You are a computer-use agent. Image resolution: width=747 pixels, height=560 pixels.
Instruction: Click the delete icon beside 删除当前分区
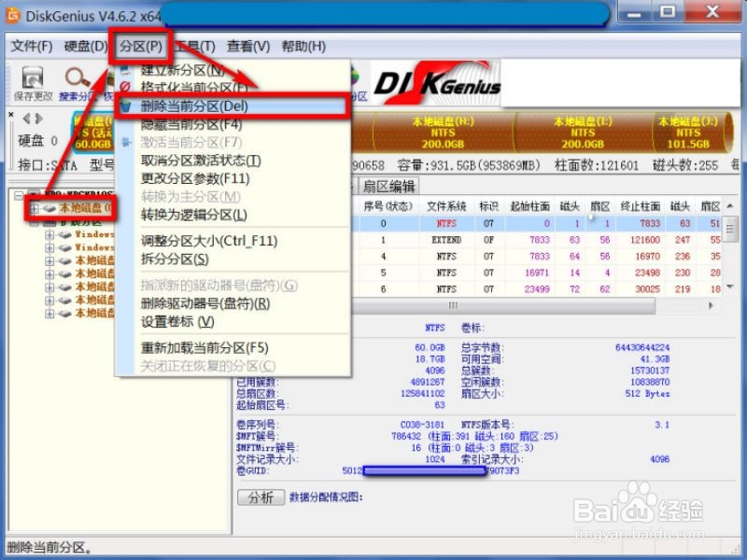click(128, 105)
